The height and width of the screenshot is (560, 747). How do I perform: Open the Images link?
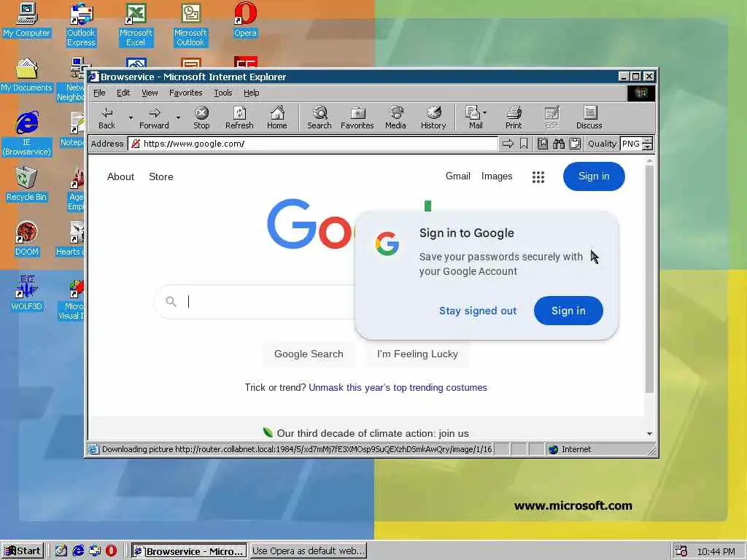pos(497,176)
